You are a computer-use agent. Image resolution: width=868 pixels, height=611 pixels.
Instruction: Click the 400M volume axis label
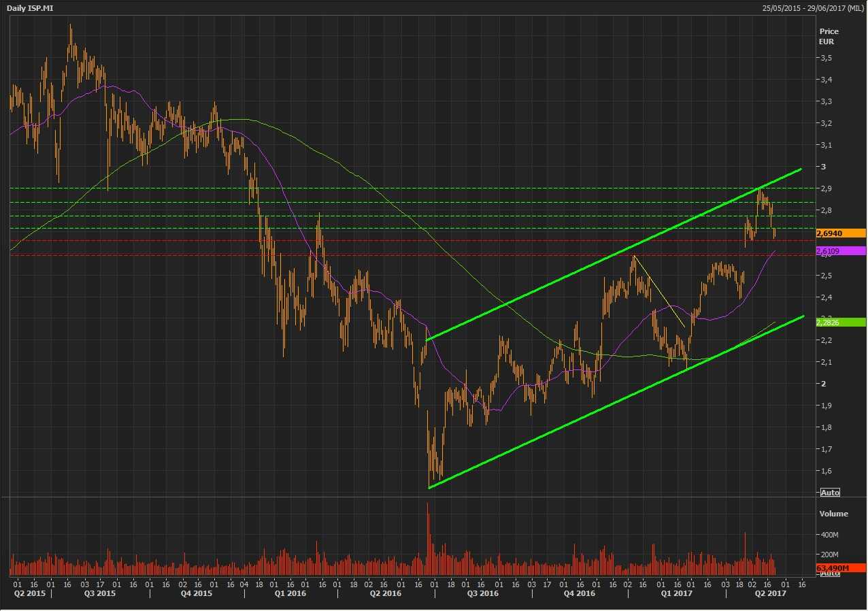pos(829,535)
